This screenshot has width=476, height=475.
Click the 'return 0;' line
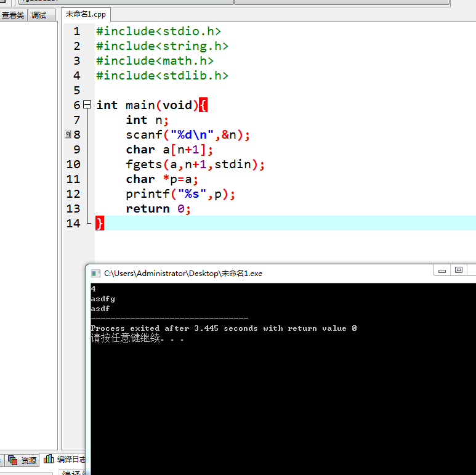click(x=158, y=209)
